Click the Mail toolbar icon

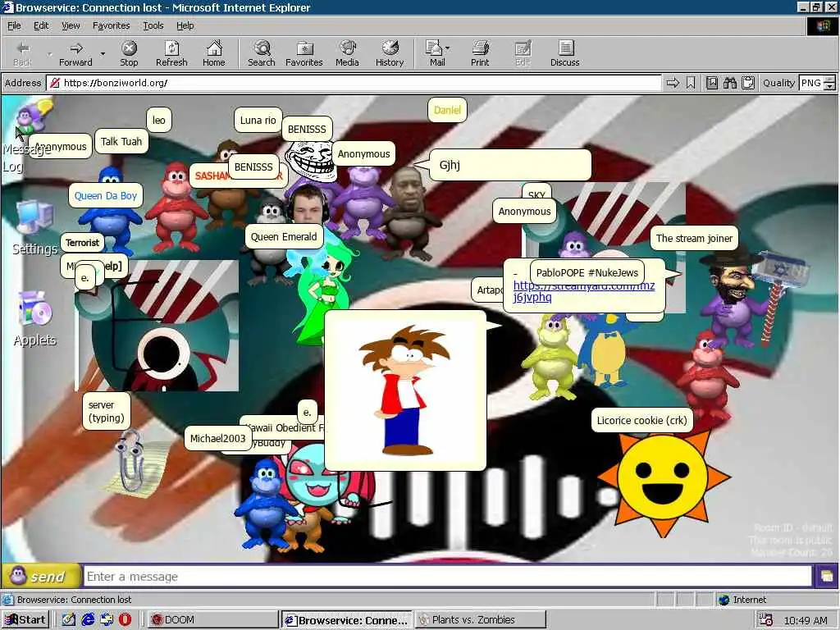[434, 53]
